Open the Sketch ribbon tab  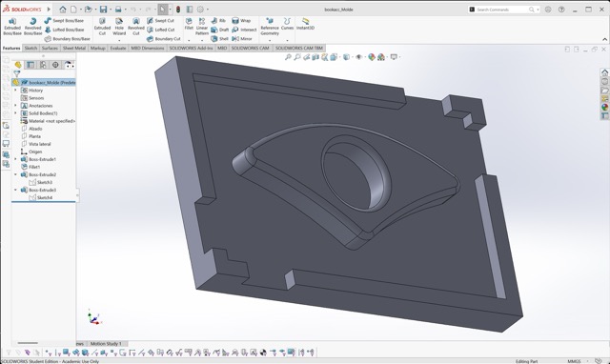(x=30, y=49)
